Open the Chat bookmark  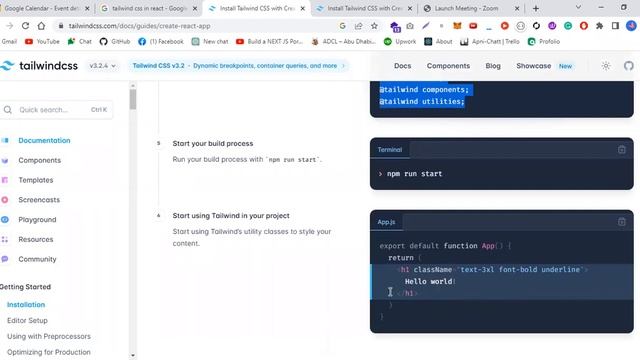[x=80, y=42]
